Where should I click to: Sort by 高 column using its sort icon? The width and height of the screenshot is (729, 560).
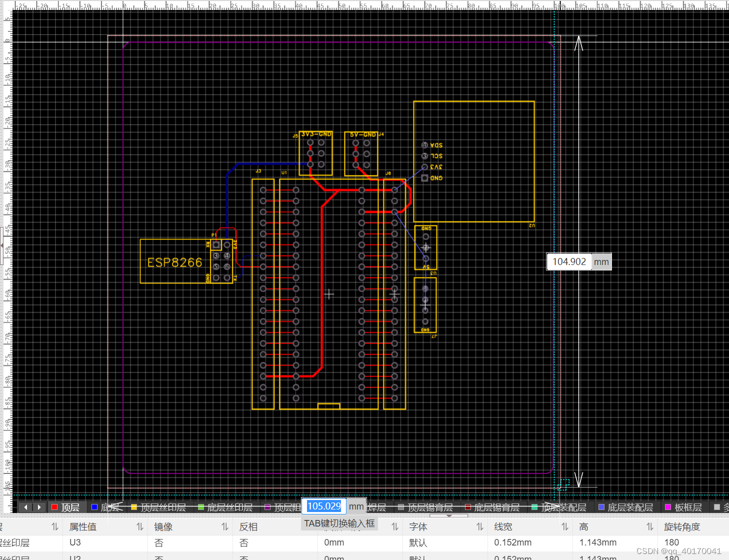point(650,526)
